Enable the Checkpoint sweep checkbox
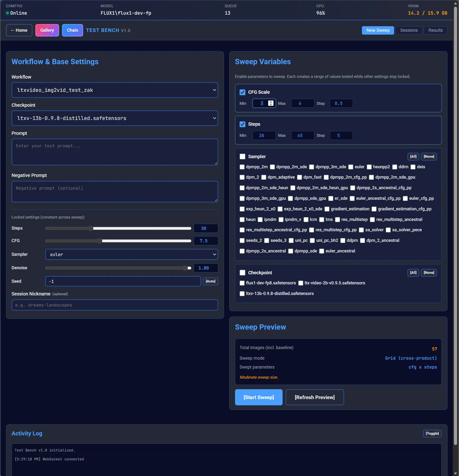This screenshot has width=459, height=476. pos(242,273)
